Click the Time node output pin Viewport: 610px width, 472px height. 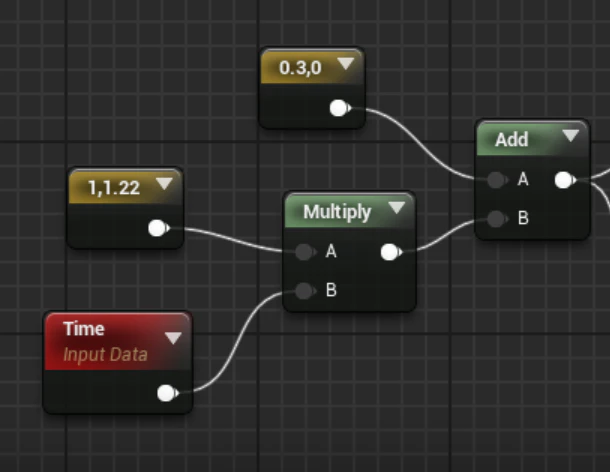tap(167, 393)
